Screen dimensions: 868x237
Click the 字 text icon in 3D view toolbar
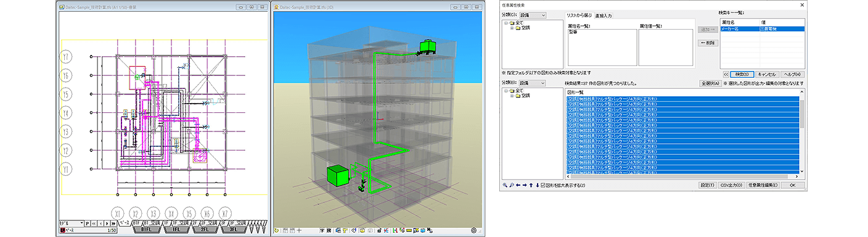tap(322, 231)
